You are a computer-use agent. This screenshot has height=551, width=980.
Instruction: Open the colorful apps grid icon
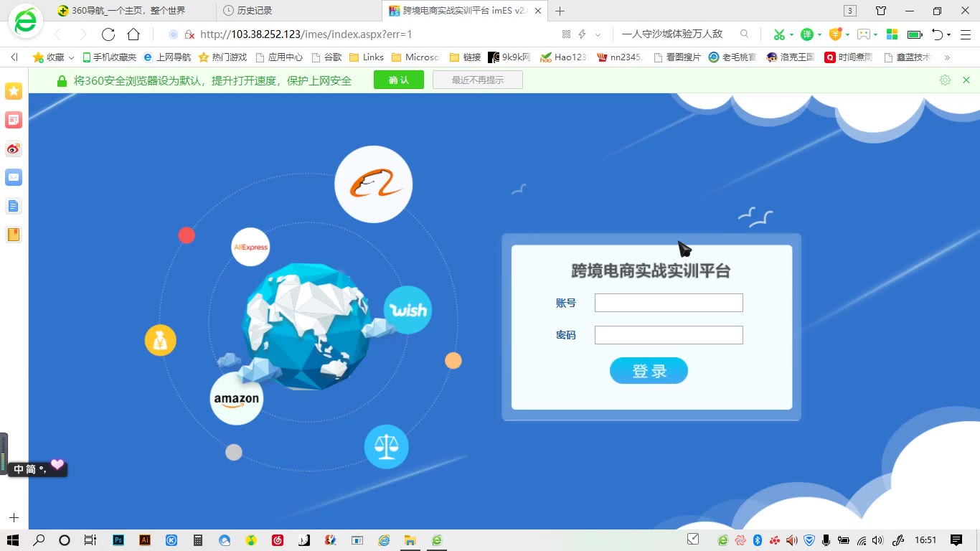(x=892, y=34)
